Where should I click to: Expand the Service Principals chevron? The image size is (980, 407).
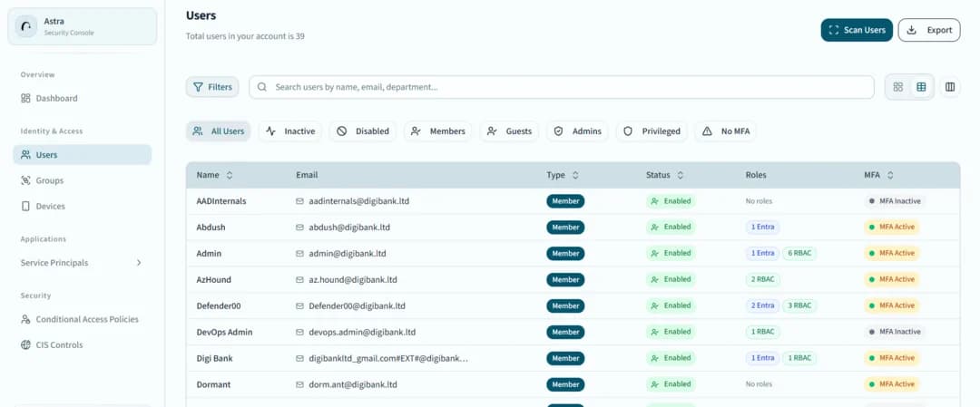click(x=139, y=263)
